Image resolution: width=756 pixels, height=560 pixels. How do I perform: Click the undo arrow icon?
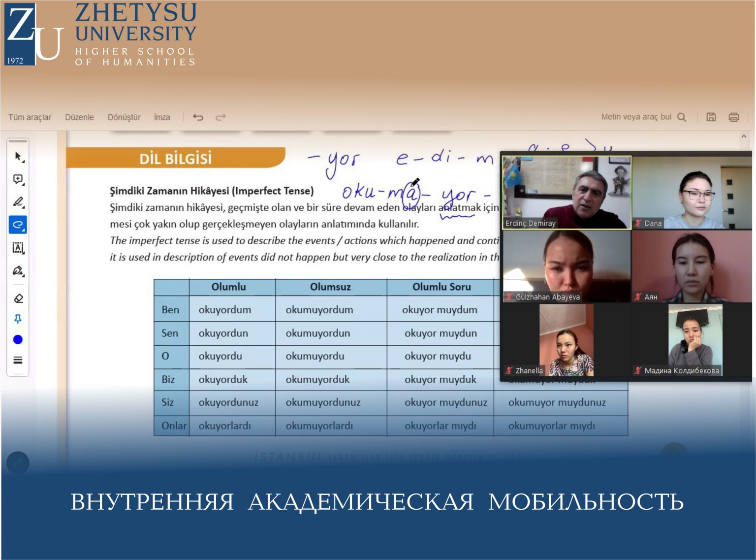point(198,117)
